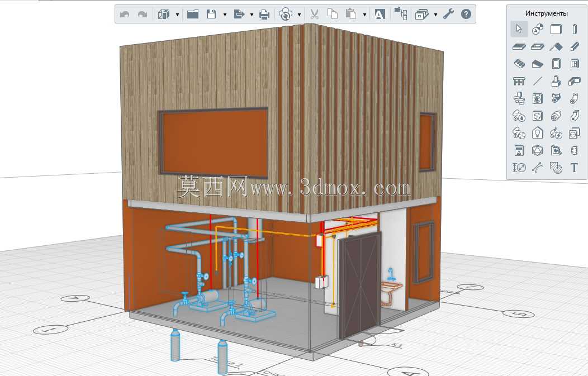Image resolution: width=588 pixels, height=376 pixels.
Task: Select the Column tool
Action: (x=575, y=29)
